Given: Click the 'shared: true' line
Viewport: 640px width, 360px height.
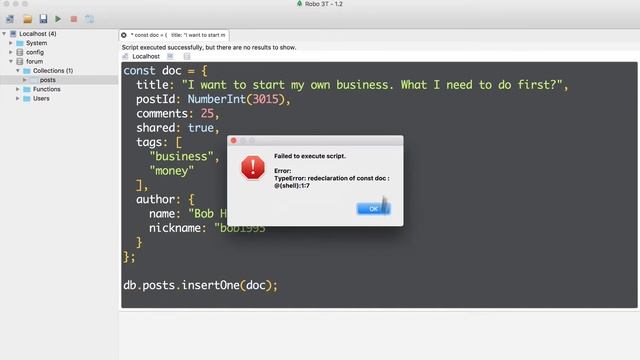Looking at the screenshot, I should point(178,128).
